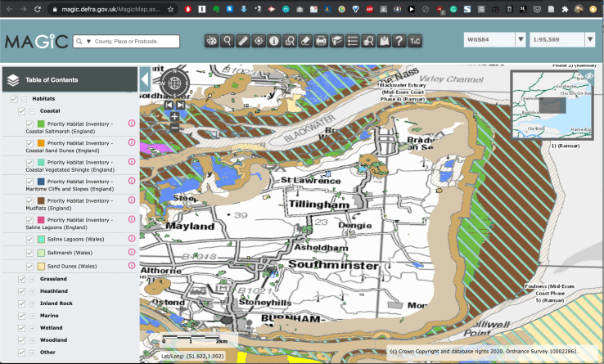The height and width of the screenshot is (364, 604).
Task: Open the T&C terms button
Action: pyautogui.click(x=415, y=41)
